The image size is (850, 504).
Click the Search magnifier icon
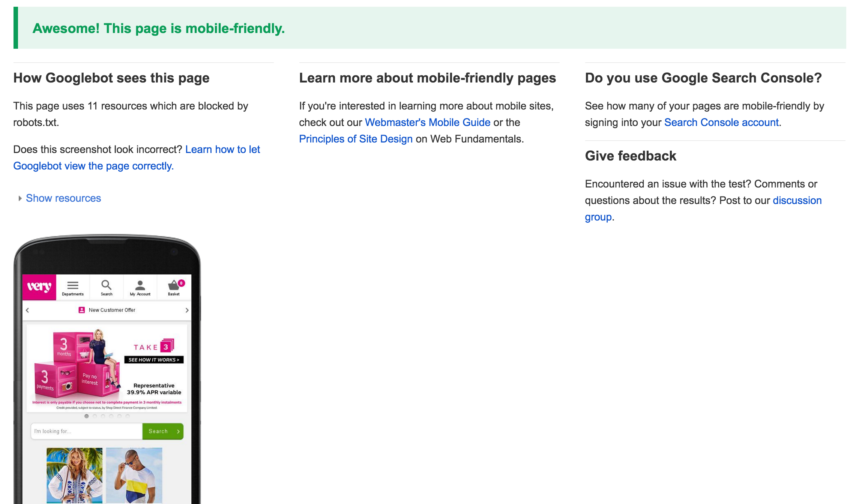coord(107,285)
